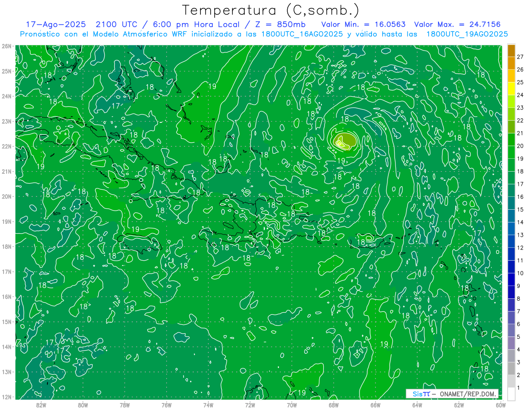Click the 62W longitude axis label

coord(459,405)
